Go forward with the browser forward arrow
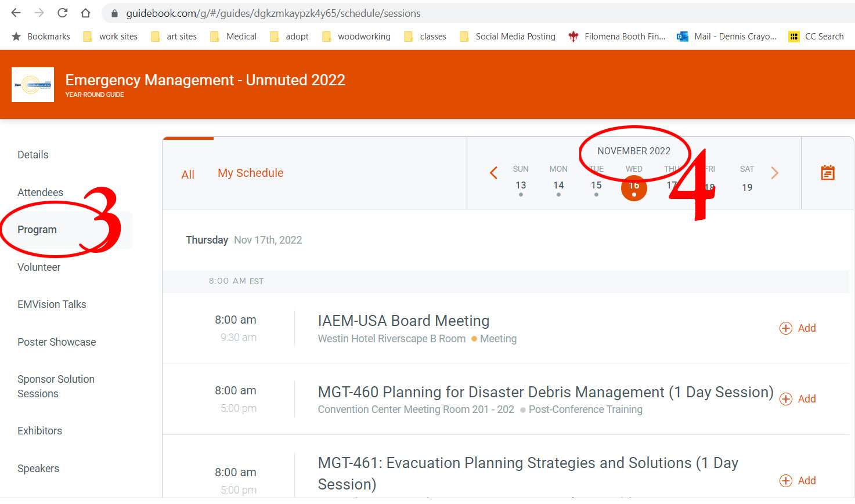Viewport: 855px width, 504px height. [39, 13]
